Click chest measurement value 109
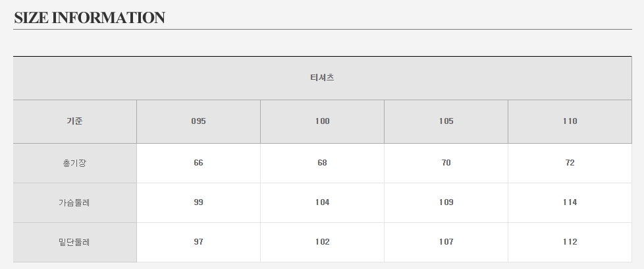Viewport: 644px width, 269px height. pyautogui.click(x=446, y=202)
